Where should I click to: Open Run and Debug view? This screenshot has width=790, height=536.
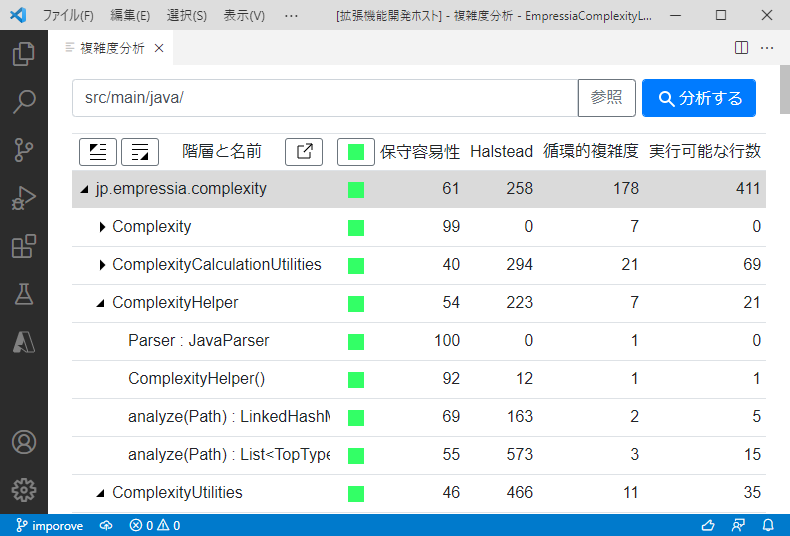pos(24,198)
